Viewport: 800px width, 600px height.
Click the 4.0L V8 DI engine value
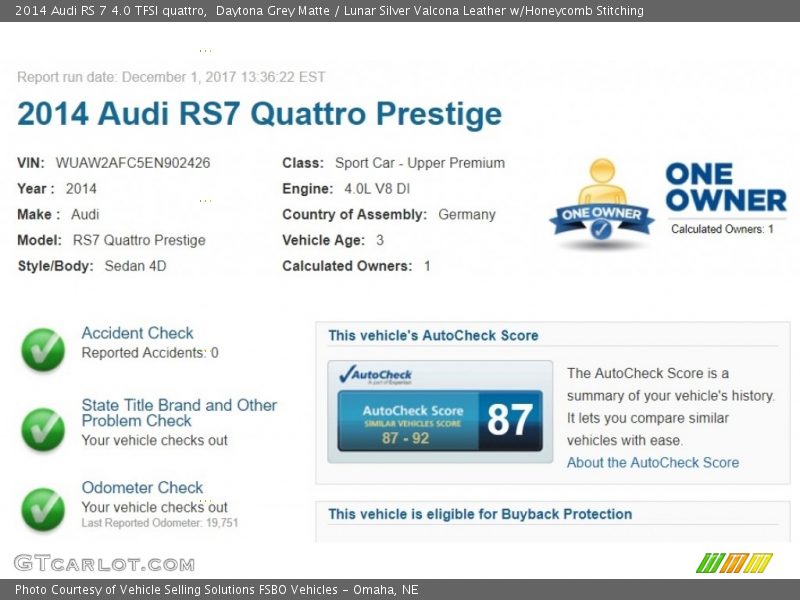point(377,189)
